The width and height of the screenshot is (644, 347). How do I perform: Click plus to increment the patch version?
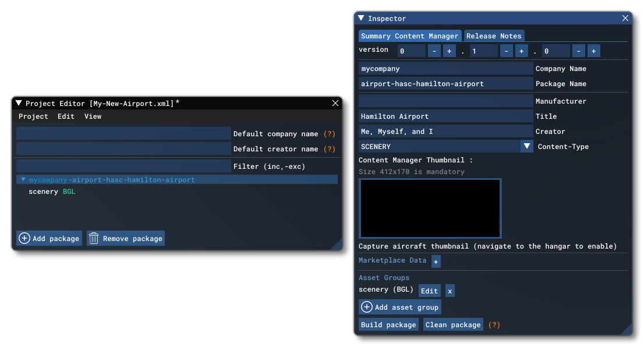coord(593,51)
